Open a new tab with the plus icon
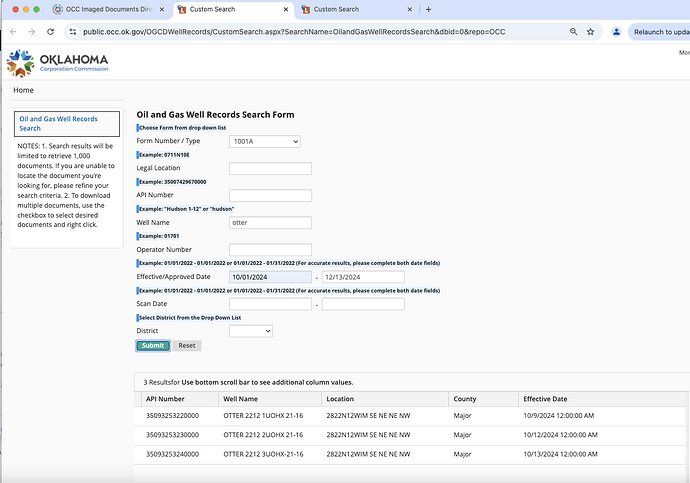690x483 pixels. tap(429, 9)
